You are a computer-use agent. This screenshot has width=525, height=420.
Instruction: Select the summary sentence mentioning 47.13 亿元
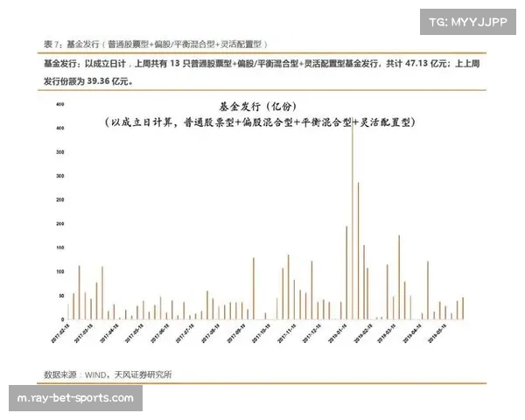pos(262,64)
